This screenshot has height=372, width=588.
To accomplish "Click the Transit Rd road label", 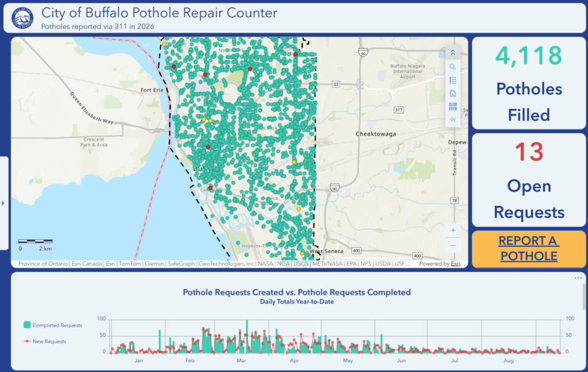I will pos(455,163).
